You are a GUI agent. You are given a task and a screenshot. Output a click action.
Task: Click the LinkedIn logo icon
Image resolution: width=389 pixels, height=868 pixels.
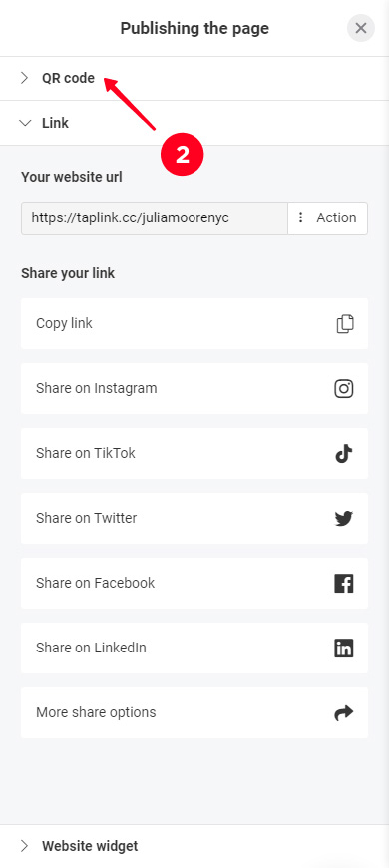pyautogui.click(x=344, y=648)
